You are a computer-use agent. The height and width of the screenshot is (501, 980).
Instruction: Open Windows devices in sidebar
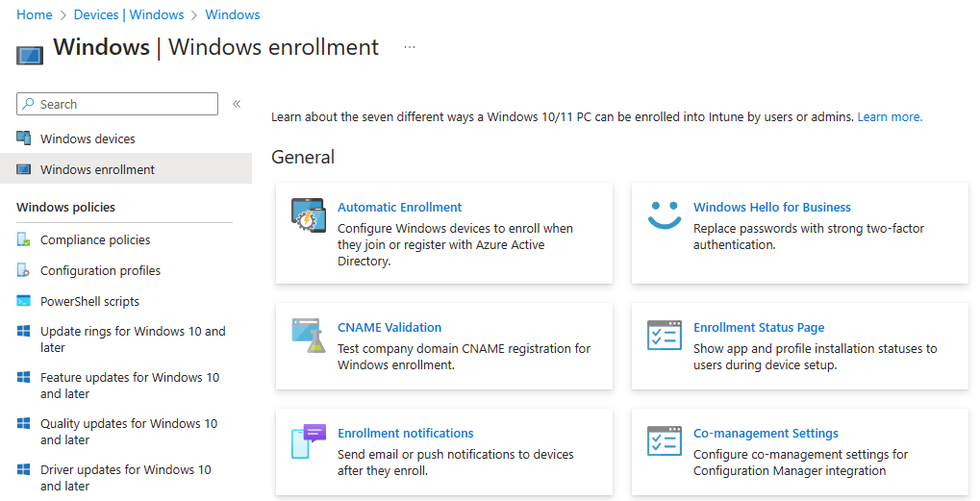point(88,138)
